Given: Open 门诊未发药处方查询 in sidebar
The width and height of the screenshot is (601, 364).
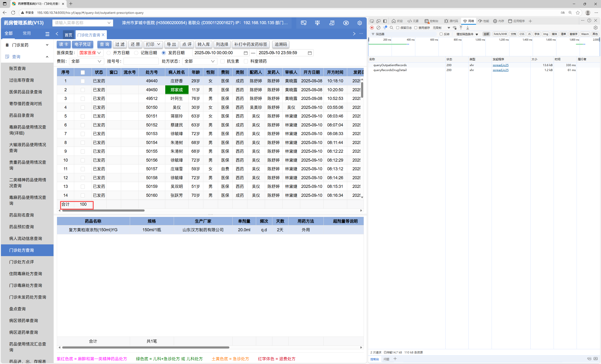Looking at the screenshot, I should 27,297.
